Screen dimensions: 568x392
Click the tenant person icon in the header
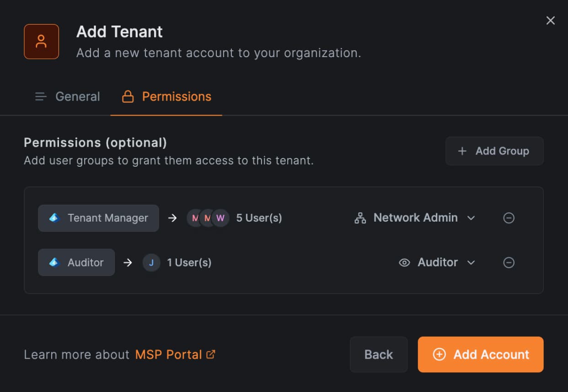click(x=41, y=42)
